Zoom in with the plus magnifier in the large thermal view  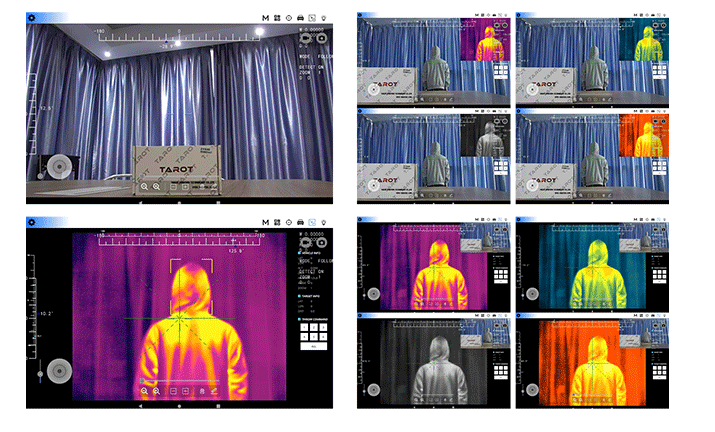[x=156, y=391]
